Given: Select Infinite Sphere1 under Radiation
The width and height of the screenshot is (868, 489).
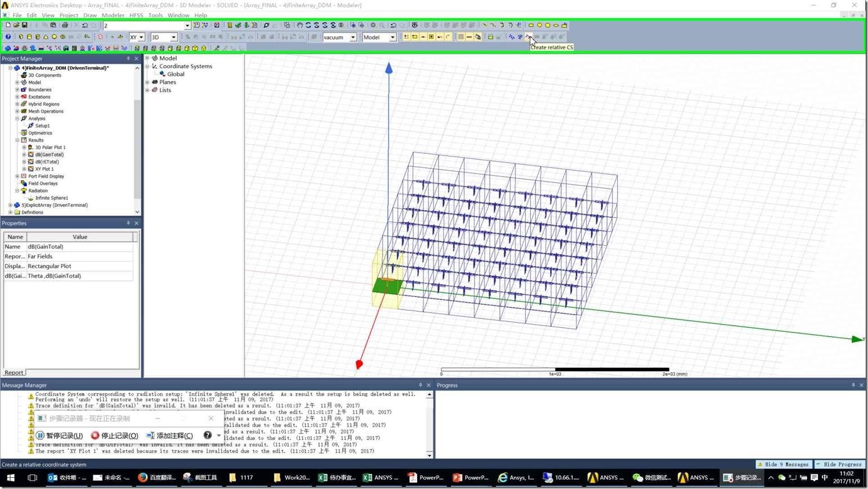Looking at the screenshot, I should coord(52,198).
